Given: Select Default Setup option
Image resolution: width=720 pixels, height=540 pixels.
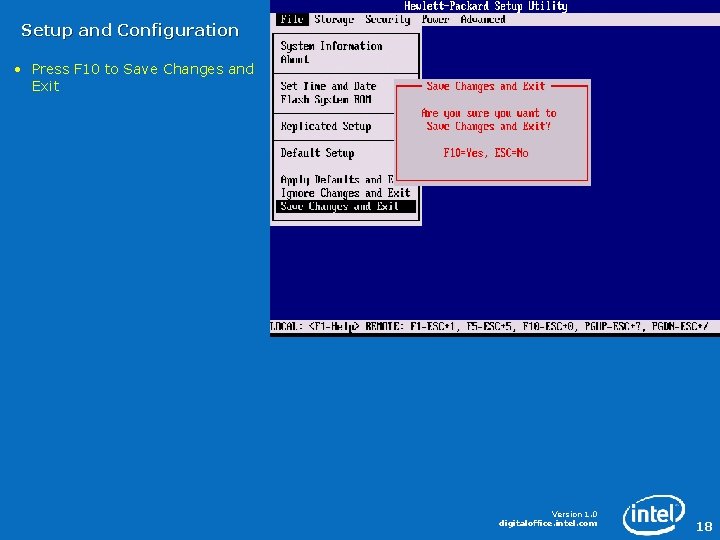Looking at the screenshot, I should point(317,153).
